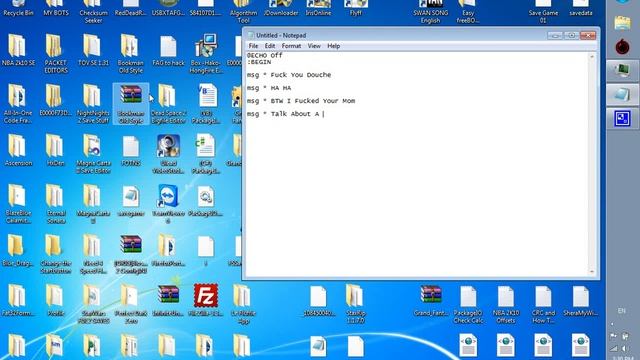Select the Need4 Speed folder
Image resolution: width=640 pixels, height=360 pixels.
(x=93, y=254)
